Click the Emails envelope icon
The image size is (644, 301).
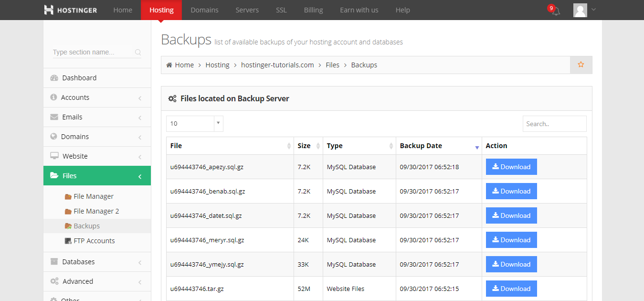[54, 117]
